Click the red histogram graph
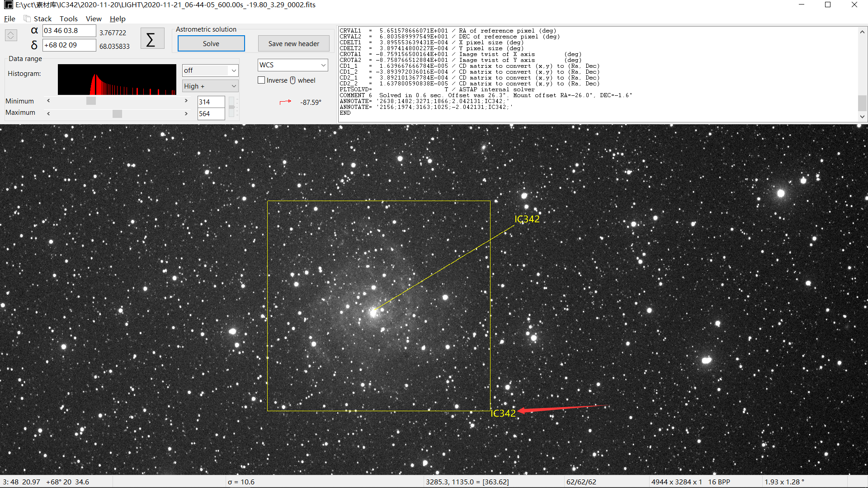 coord(117,79)
